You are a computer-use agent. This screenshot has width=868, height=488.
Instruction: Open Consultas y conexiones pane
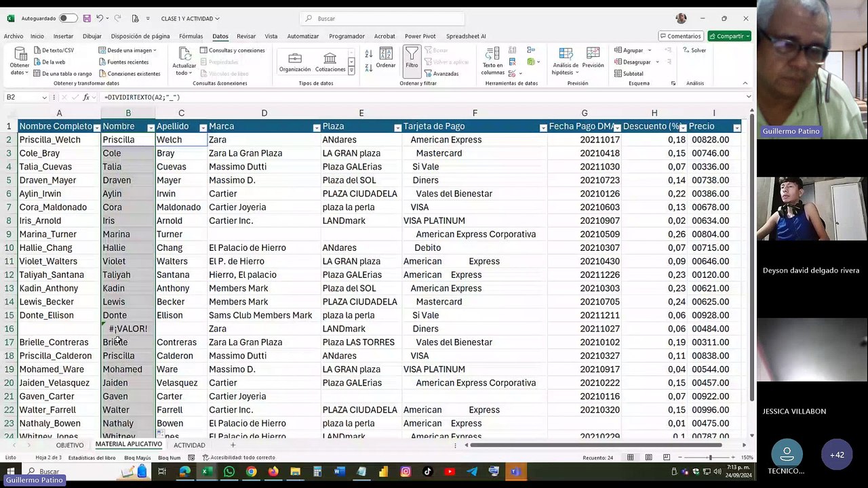(x=233, y=50)
